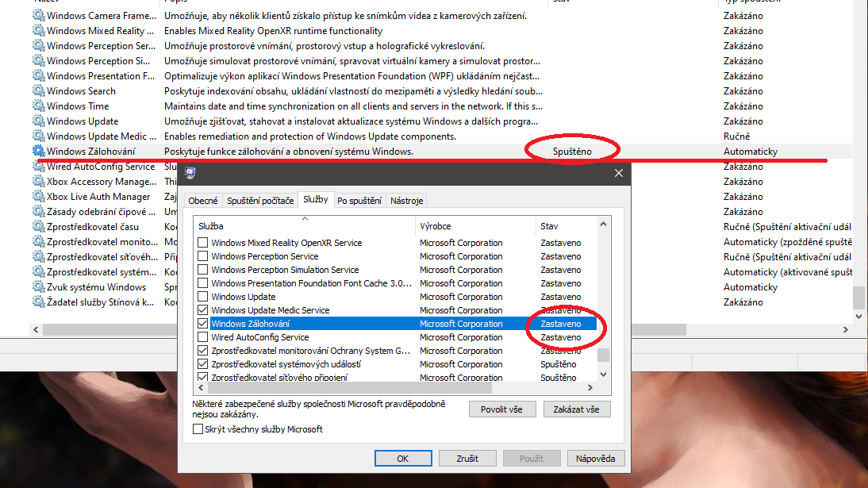
Task: Click dialog list horizontal scroll right arrow
Action: (590, 388)
